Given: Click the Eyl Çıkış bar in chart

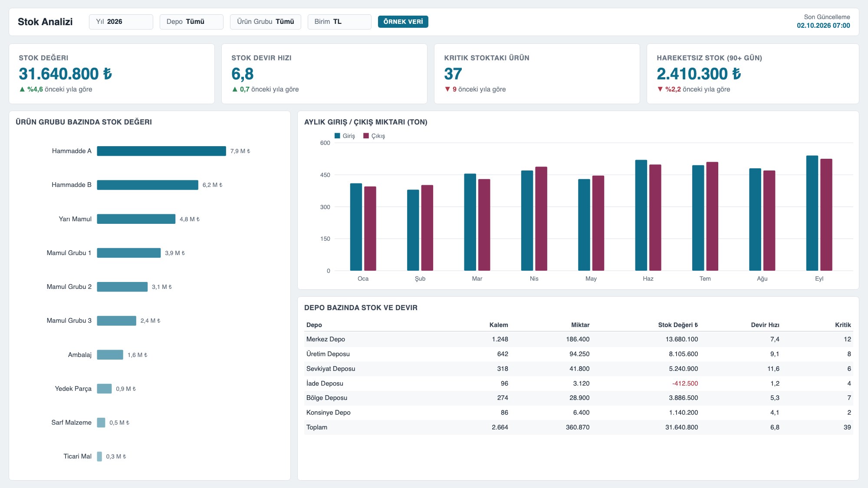Looking at the screenshot, I should (x=826, y=215).
